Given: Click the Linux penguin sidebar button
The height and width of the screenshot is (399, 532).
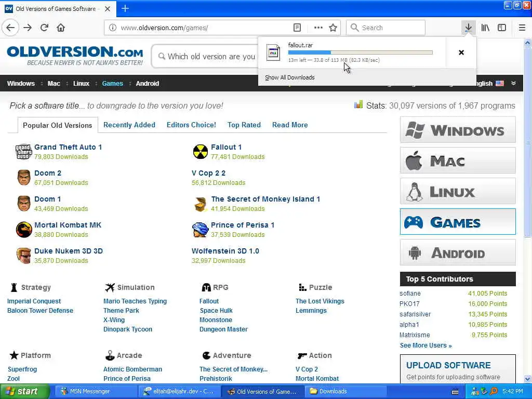Looking at the screenshot, I should 458,191.
